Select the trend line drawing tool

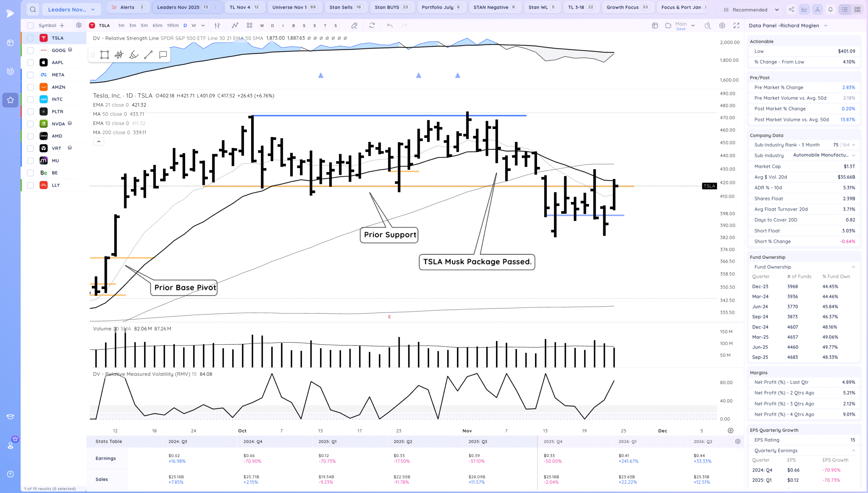pos(148,55)
